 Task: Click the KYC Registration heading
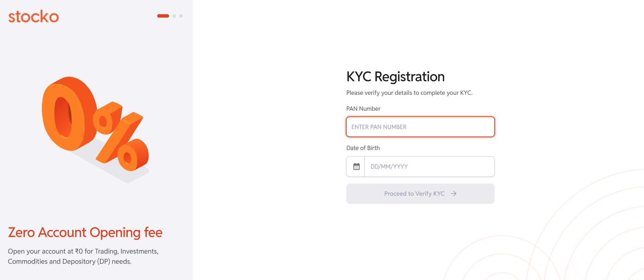[x=395, y=77]
